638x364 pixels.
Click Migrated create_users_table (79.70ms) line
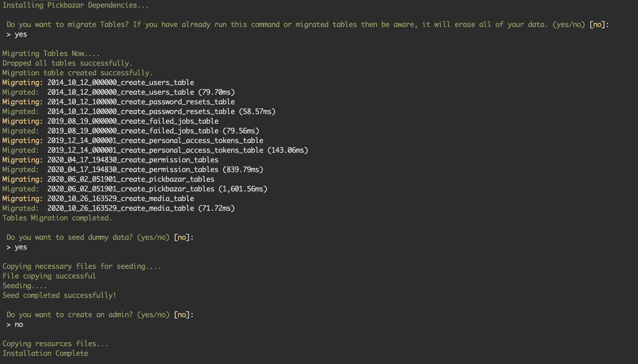pyautogui.click(x=119, y=92)
